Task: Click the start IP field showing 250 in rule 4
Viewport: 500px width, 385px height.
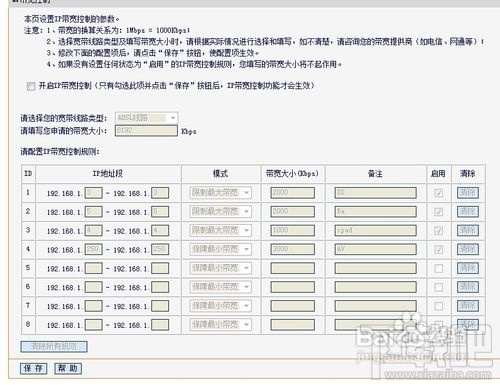Action: [x=94, y=249]
